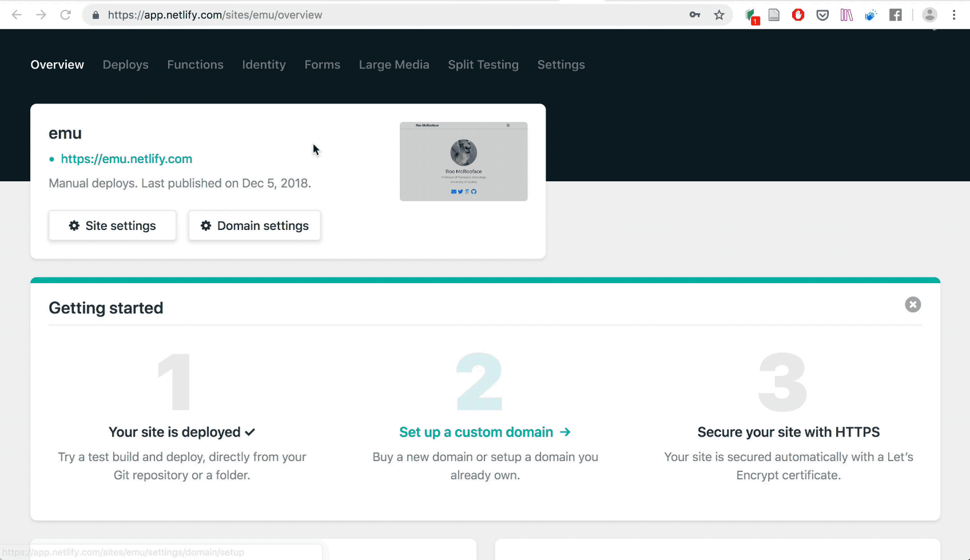Image resolution: width=970 pixels, height=560 pixels.
Task: Click the blue hands extension icon
Action: (871, 15)
